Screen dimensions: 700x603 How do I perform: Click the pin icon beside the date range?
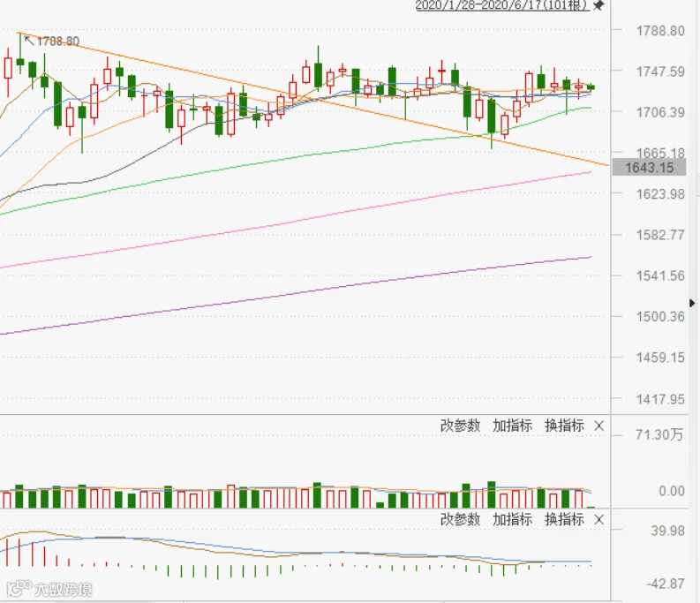click(x=598, y=5)
